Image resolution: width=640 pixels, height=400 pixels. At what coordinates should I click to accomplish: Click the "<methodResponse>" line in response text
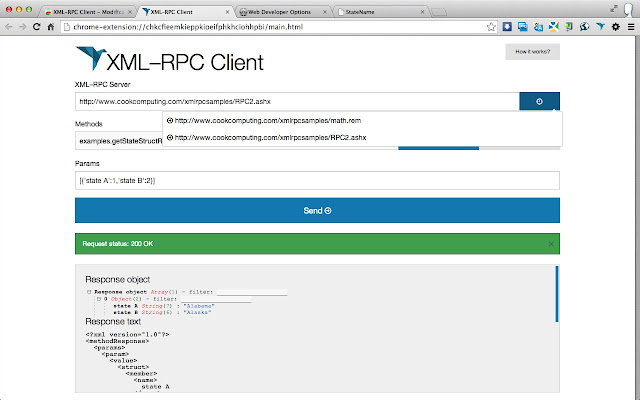(x=118, y=341)
